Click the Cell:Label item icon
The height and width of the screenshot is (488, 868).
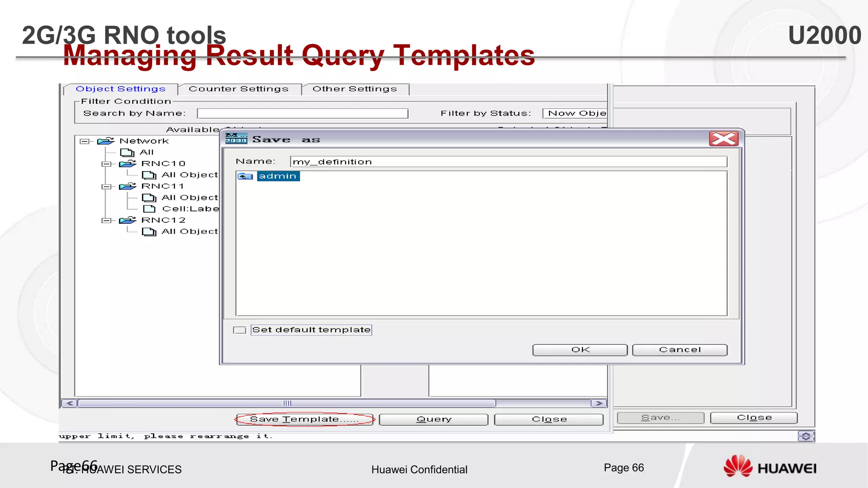pyautogui.click(x=149, y=209)
